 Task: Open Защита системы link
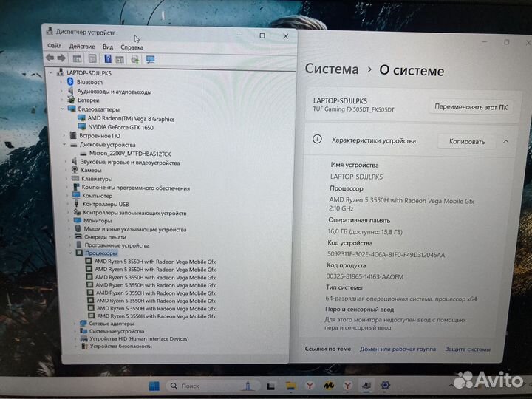tap(468, 349)
